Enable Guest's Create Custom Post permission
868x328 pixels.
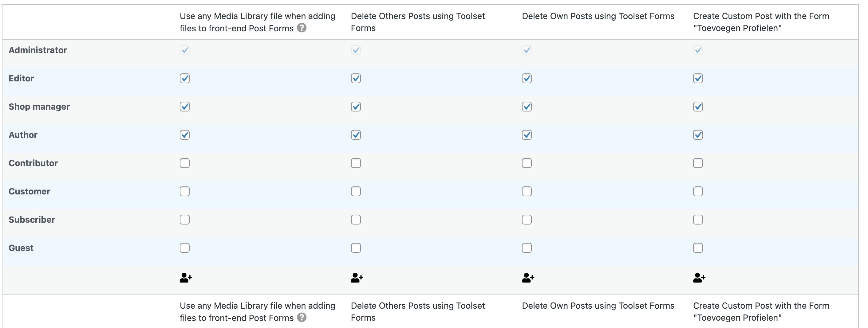[698, 248]
